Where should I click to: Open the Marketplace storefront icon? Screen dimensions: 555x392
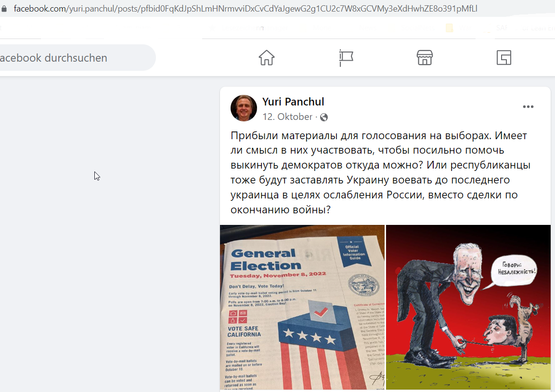[425, 58]
